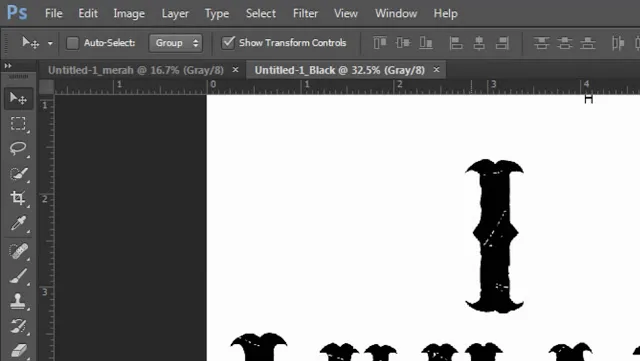Click the Photoshop Ps logo
Viewport: 640px width, 361px height.
tap(17, 13)
